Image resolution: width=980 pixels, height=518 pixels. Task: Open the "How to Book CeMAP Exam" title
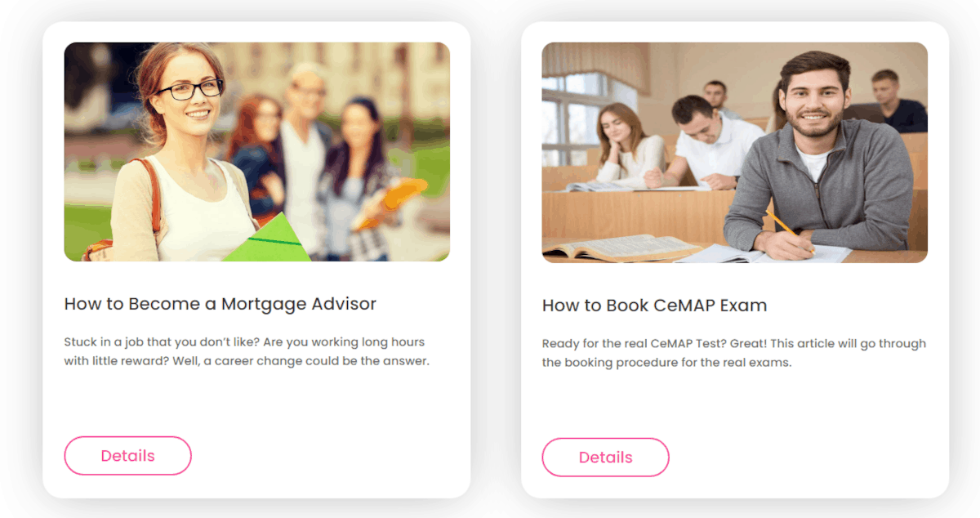(x=655, y=306)
